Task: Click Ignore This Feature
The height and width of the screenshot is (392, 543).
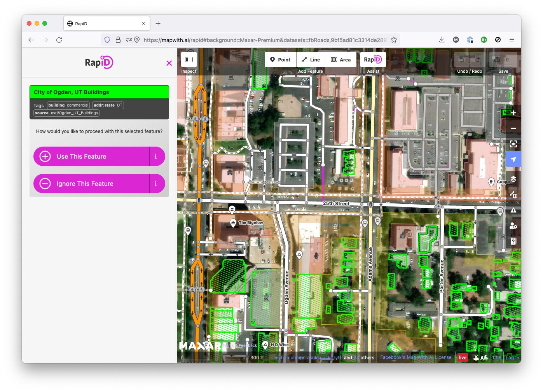Action: click(91, 184)
